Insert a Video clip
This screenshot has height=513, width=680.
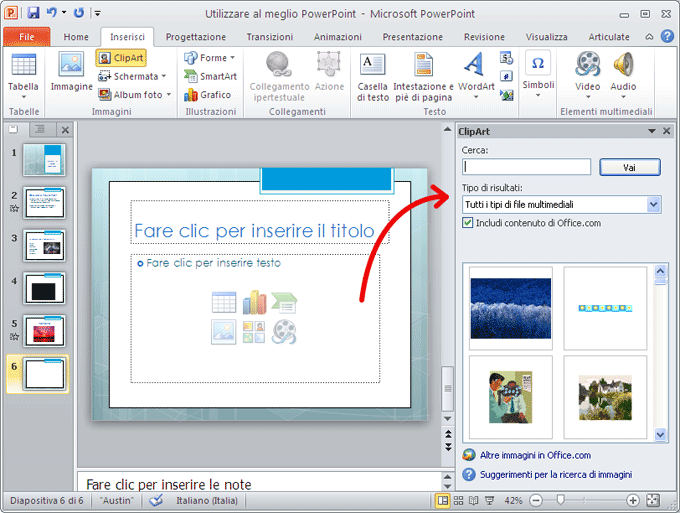[x=588, y=64]
